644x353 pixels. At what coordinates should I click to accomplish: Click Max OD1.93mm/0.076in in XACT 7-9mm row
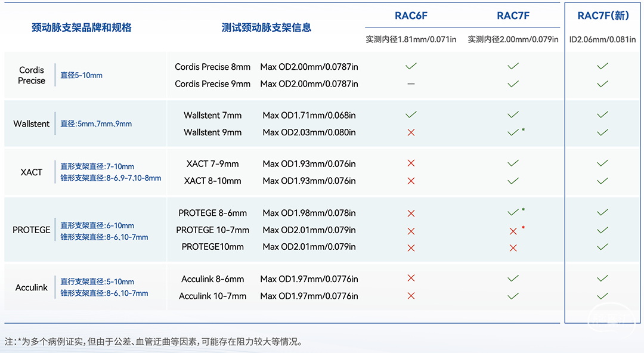[309, 163]
